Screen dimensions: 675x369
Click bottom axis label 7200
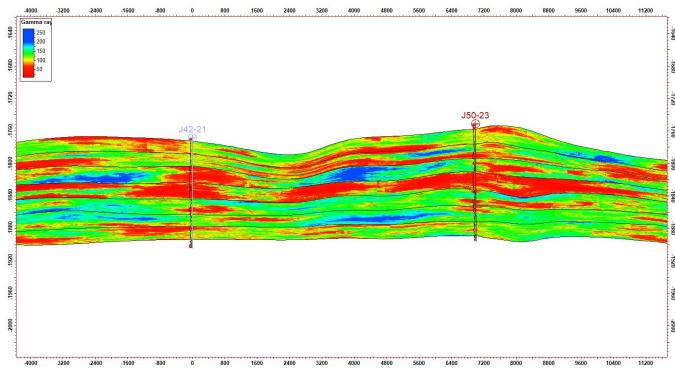(483, 363)
